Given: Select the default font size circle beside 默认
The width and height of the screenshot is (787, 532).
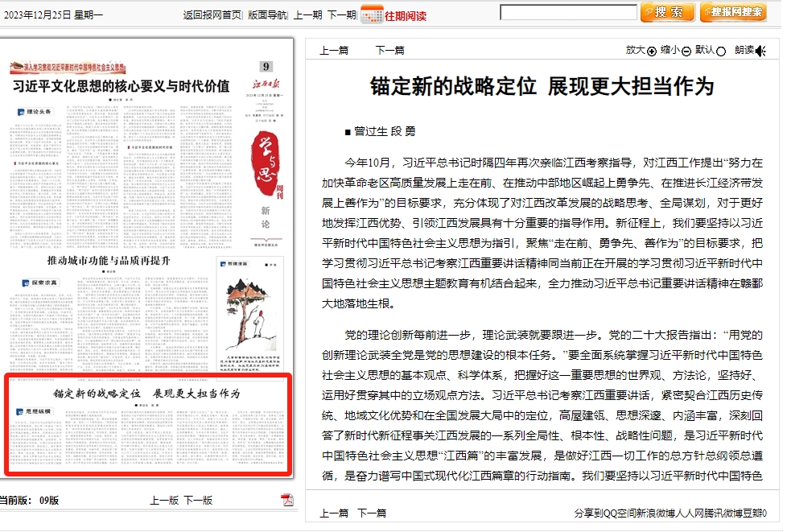Looking at the screenshot, I should [x=721, y=51].
